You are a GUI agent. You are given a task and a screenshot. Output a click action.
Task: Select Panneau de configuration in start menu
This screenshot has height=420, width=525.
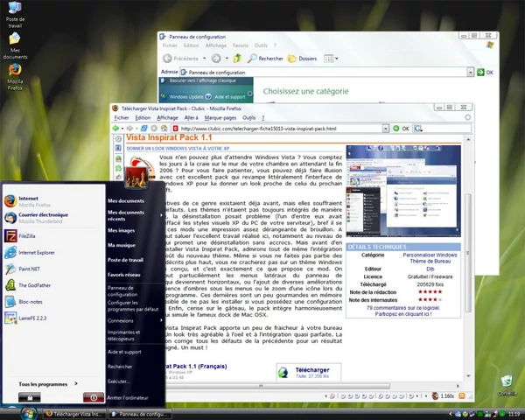[x=122, y=291]
